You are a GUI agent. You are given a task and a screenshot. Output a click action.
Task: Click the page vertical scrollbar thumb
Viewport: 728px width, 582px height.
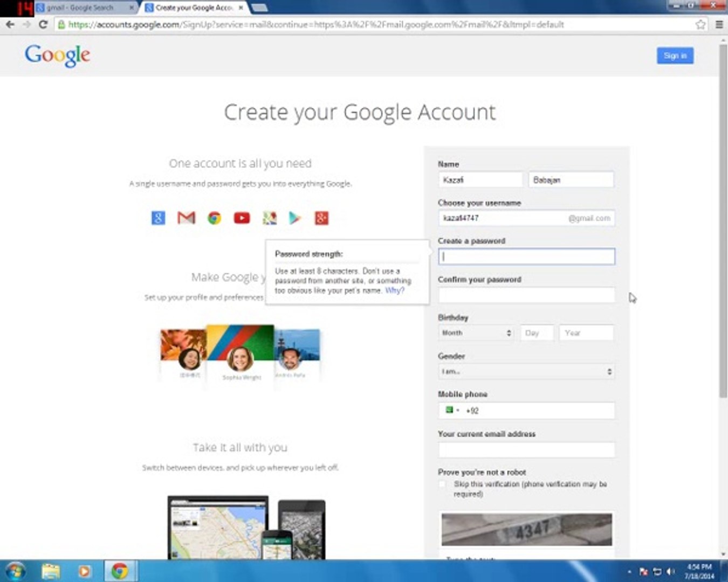click(x=723, y=221)
